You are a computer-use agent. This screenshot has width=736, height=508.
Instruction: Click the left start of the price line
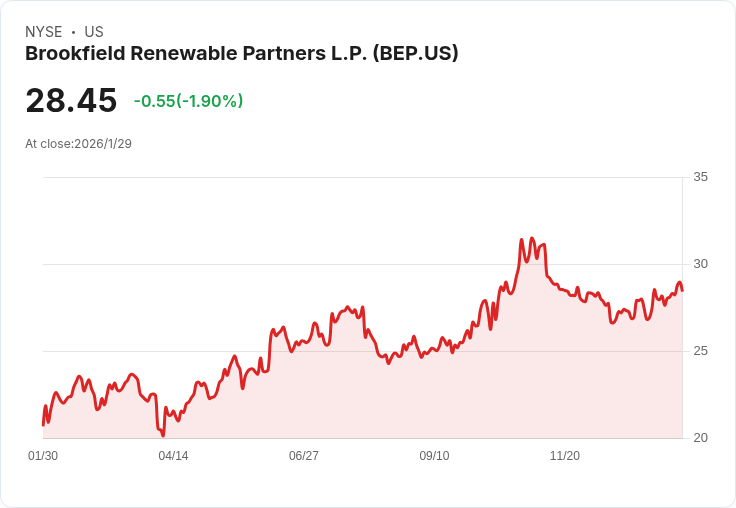[43, 424]
